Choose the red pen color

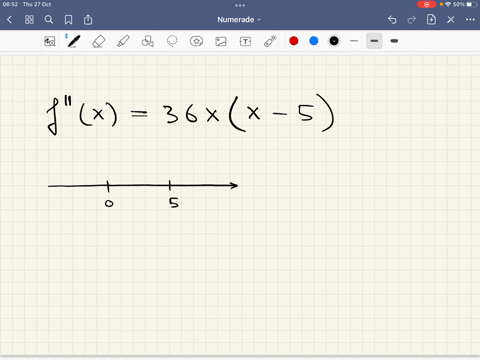(294, 41)
